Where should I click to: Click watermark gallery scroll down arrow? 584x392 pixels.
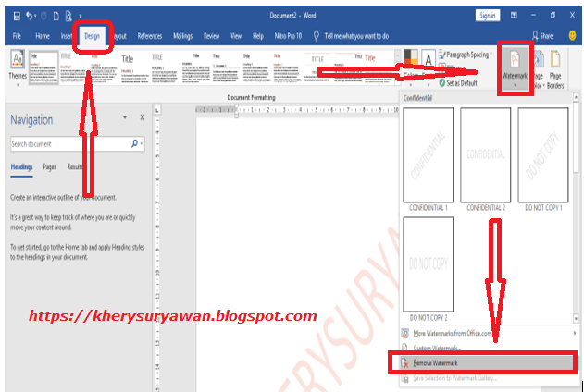point(577,319)
